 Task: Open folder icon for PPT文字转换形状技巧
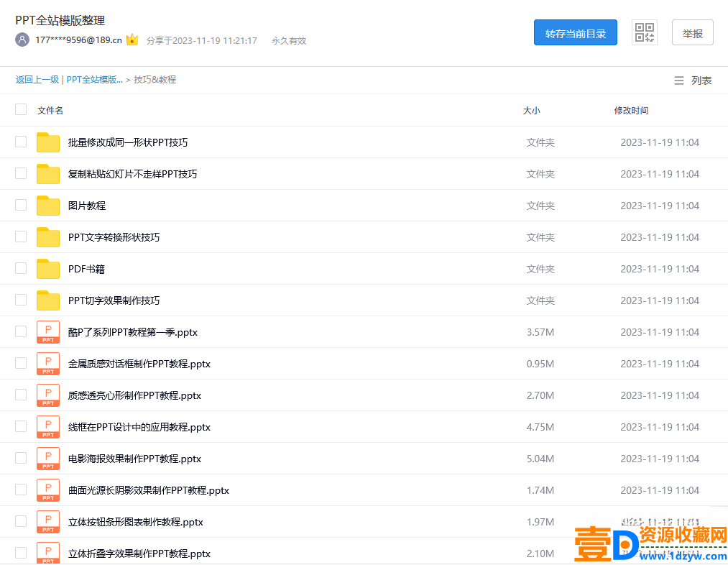click(x=48, y=237)
